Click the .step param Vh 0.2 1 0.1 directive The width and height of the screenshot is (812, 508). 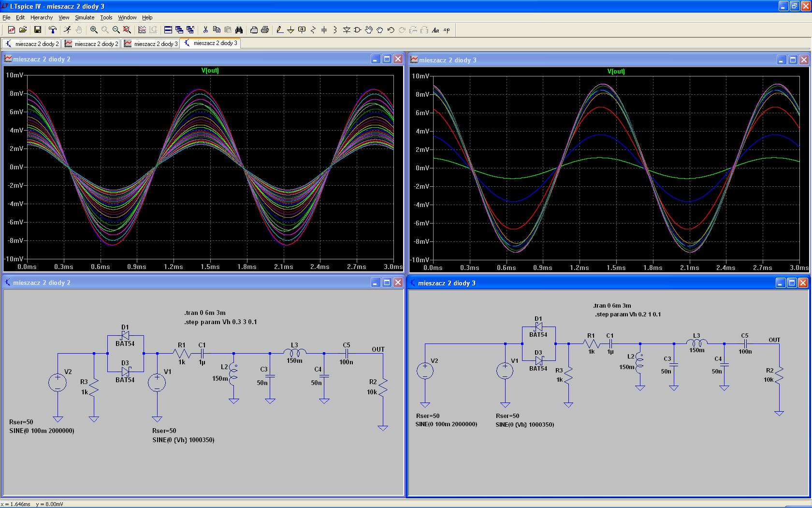tap(628, 314)
